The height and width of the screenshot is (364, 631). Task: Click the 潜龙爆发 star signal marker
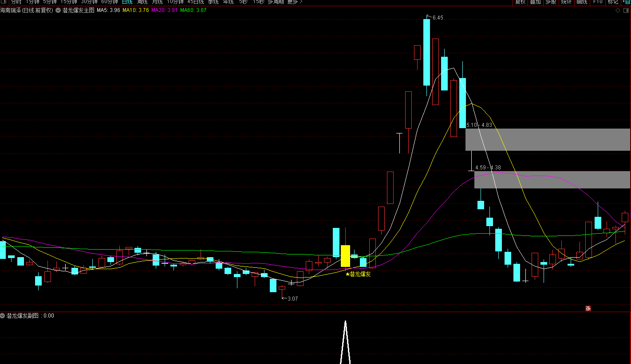(358, 274)
